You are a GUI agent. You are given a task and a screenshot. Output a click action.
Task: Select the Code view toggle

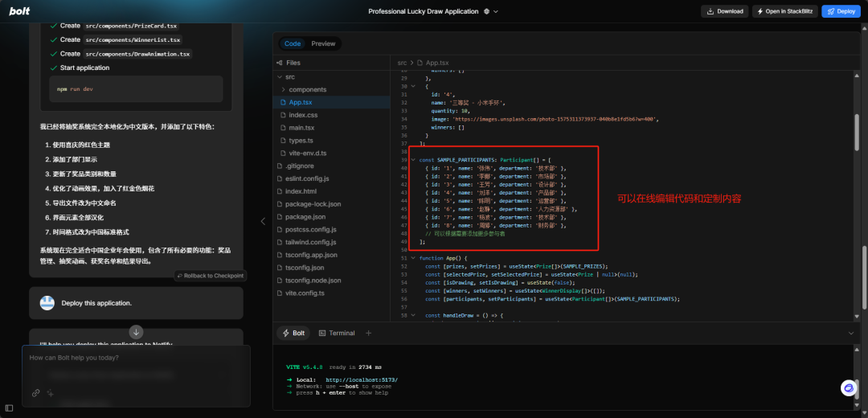click(x=293, y=43)
